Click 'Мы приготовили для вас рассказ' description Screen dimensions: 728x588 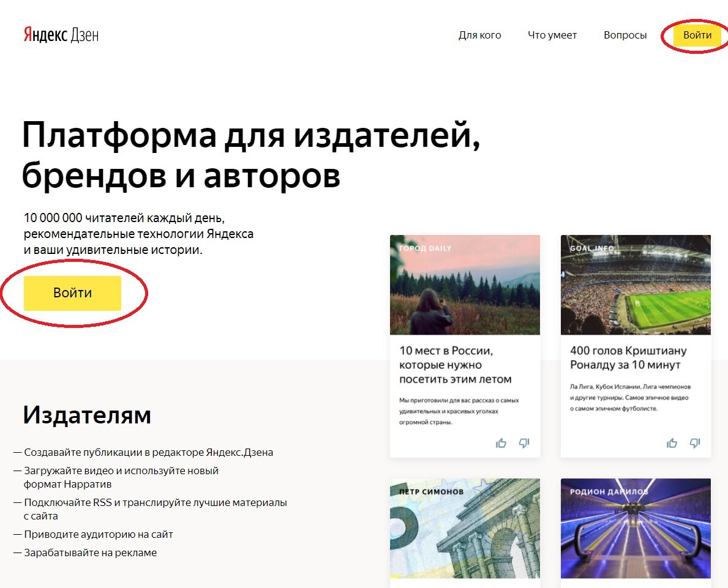pyautogui.click(x=459, y=411)
